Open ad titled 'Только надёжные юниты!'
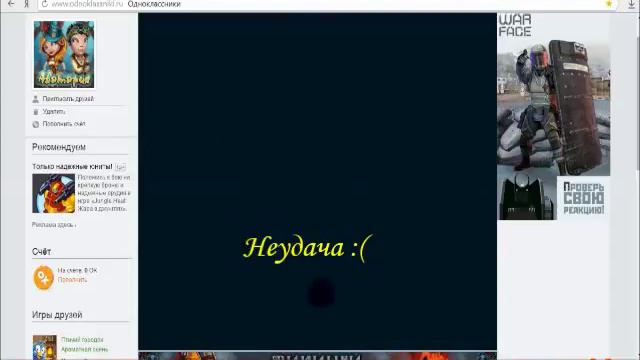This screenshot has width=640, height=360. (72, 167)
